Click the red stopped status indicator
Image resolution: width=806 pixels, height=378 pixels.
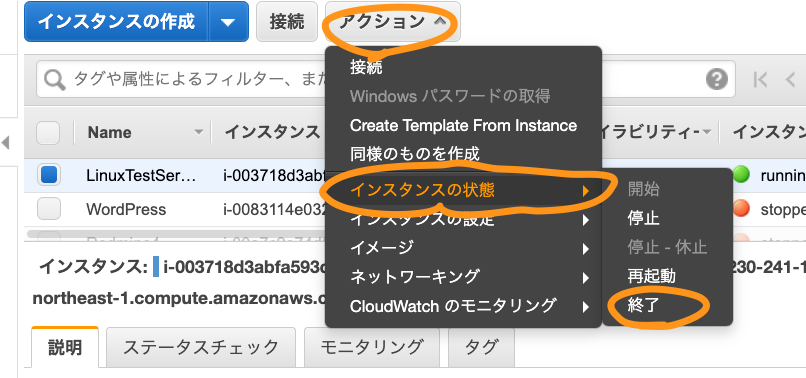(742, 208)
